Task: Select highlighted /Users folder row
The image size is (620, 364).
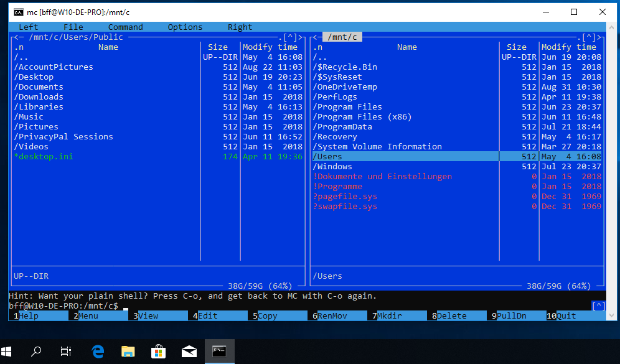Action: (457, 157)
